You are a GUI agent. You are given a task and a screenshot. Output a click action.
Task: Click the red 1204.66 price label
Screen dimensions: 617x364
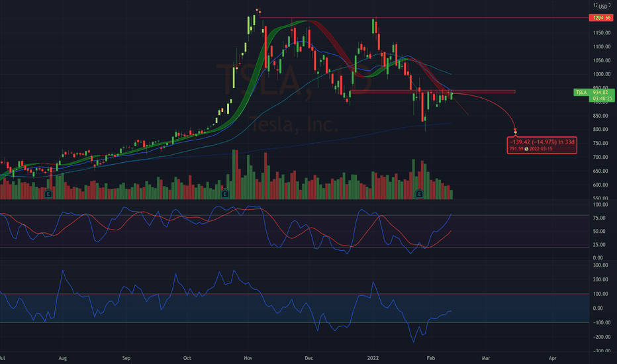click(601, 18)
